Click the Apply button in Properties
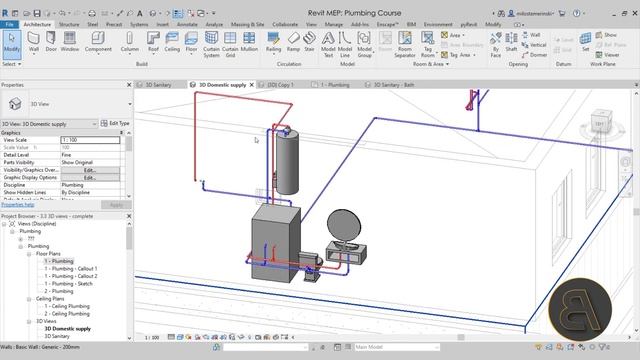The width and height of the screenshot is (640, 360). [x=116, y=205]
